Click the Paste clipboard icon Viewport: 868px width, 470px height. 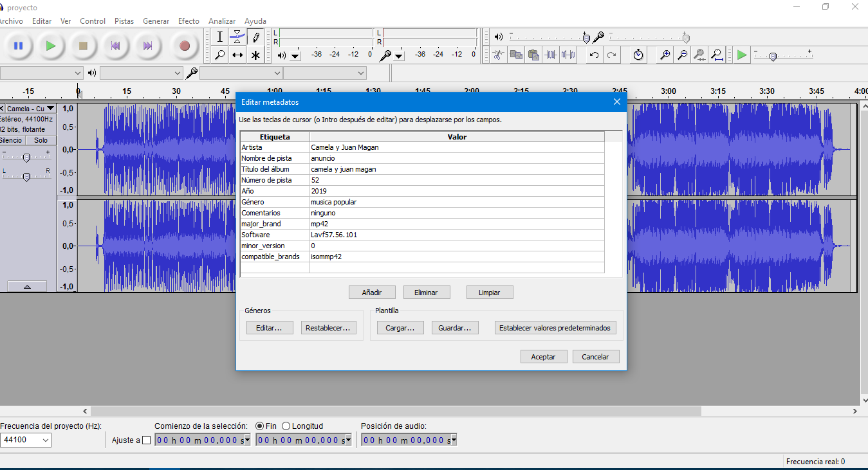[533, 55]
